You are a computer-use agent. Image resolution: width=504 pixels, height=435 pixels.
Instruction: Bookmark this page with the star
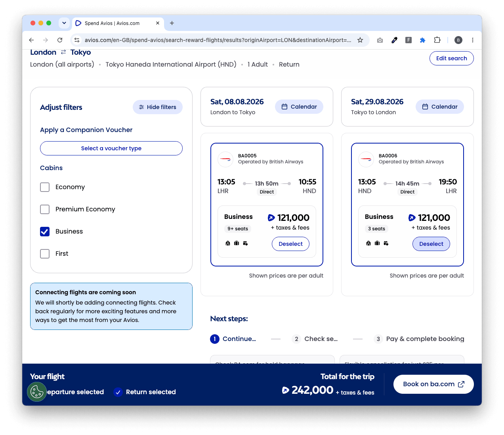(x=360, y=40)
